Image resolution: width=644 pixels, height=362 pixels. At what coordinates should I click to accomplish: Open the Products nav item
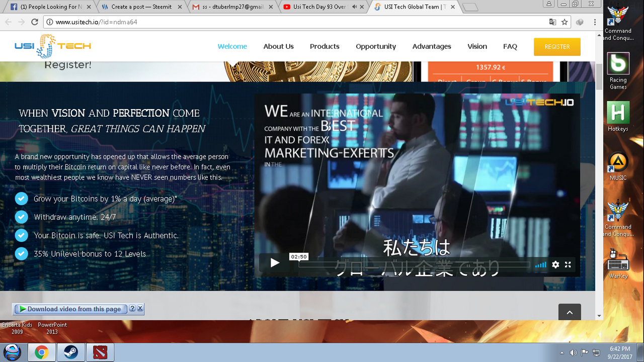[x=325, y=46]
